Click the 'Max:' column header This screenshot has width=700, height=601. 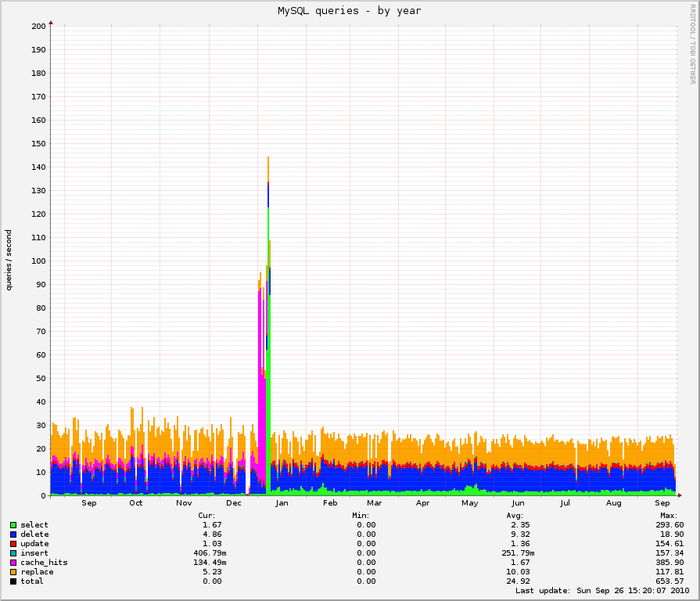pyautogui.click(x=668, y=516)
